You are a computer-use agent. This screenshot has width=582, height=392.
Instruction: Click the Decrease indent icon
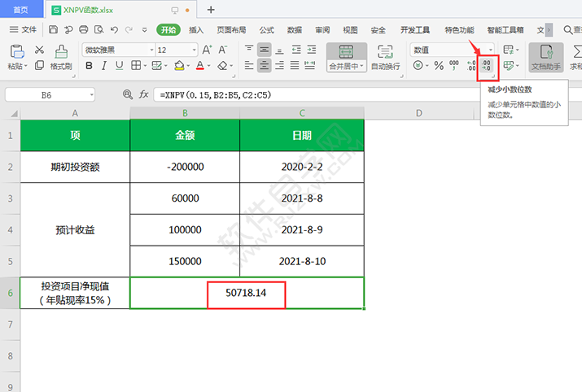296,50
